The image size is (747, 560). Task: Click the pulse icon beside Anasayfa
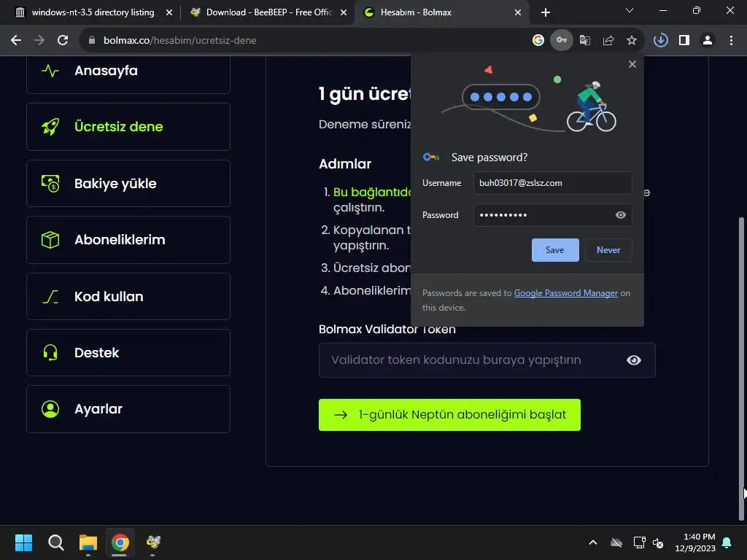click(50, 71)
